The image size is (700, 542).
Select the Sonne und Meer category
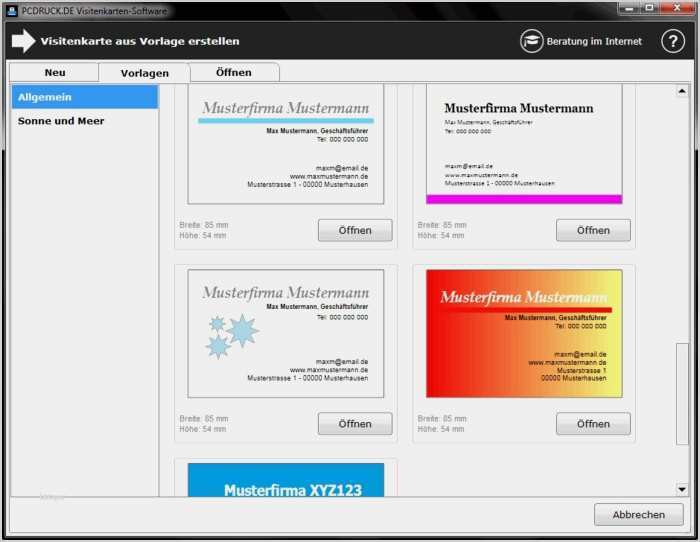(x=61, y=121)
